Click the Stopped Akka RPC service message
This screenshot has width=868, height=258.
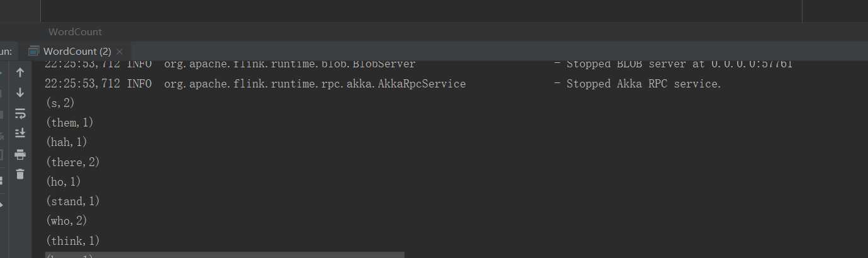pos(643,84)
